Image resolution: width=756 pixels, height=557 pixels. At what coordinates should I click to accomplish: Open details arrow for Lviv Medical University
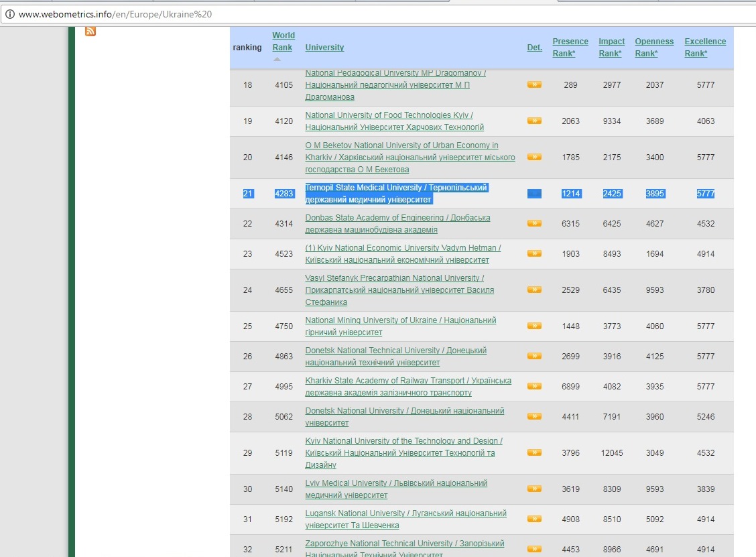pyautogui.click(x=534, y=489)
